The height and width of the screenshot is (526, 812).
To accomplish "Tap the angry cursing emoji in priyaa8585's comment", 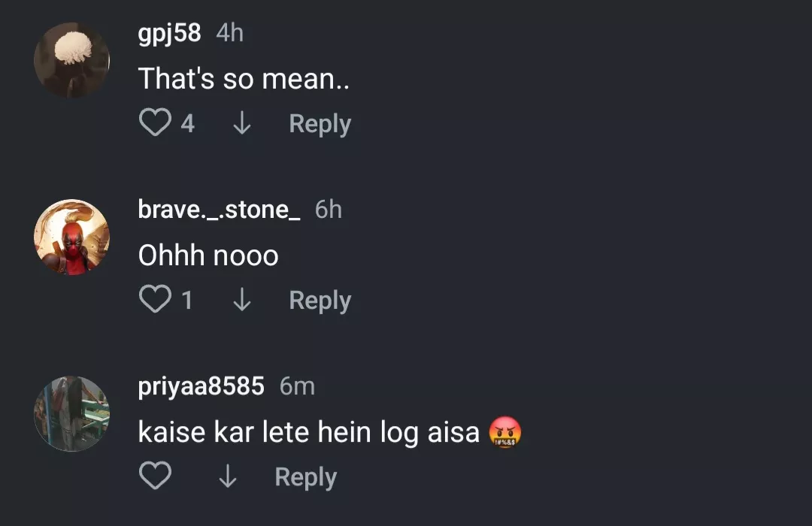I will [x=505, y=432].
